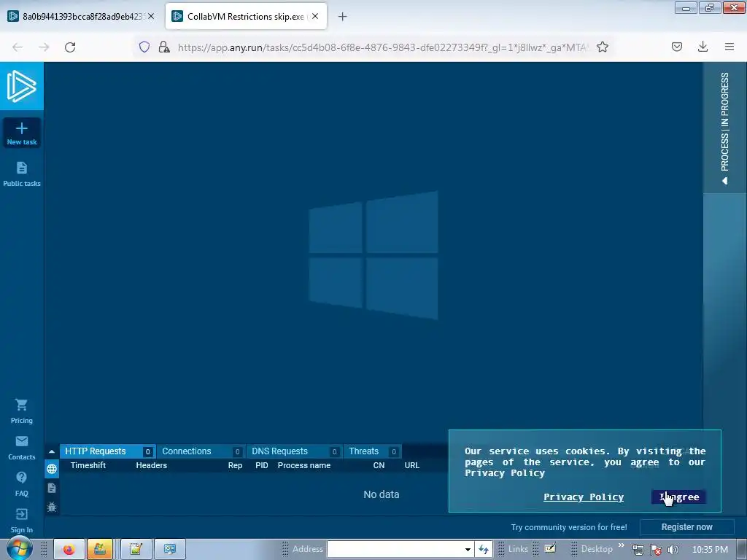Click the notepad taskbar icon

136,549
